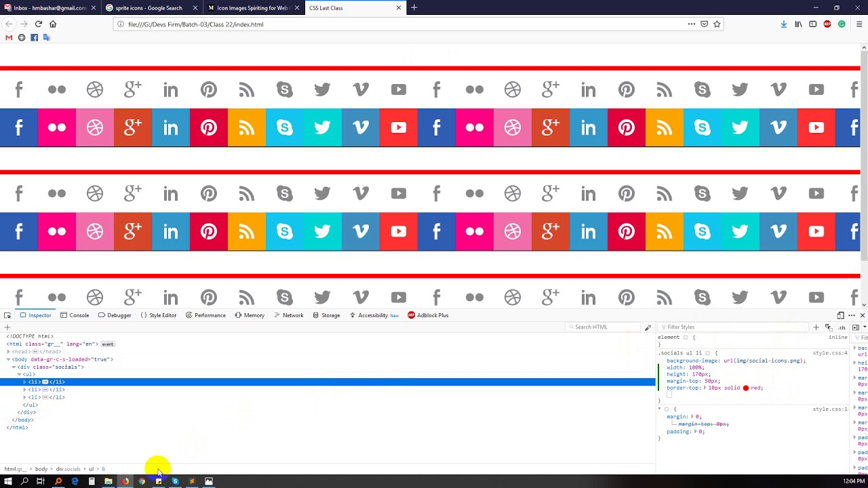
Task: Switch to Inbox Gmail browser tab
Action: coord(50,8)
